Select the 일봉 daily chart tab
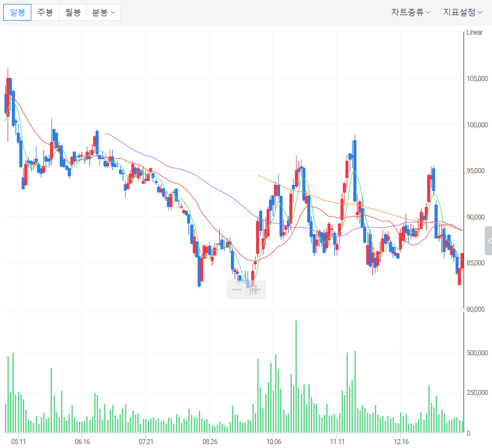 tap(17, 12)
